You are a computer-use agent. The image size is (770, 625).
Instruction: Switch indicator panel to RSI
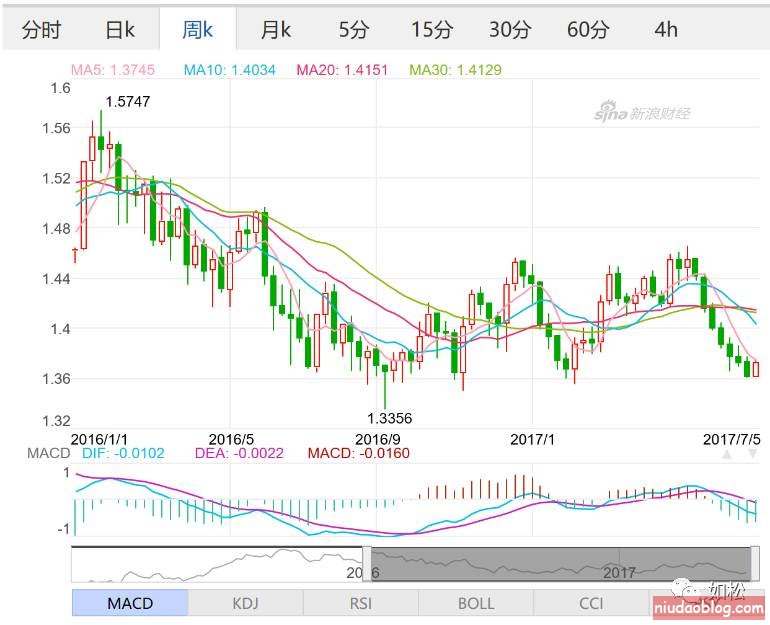(360, 603)
